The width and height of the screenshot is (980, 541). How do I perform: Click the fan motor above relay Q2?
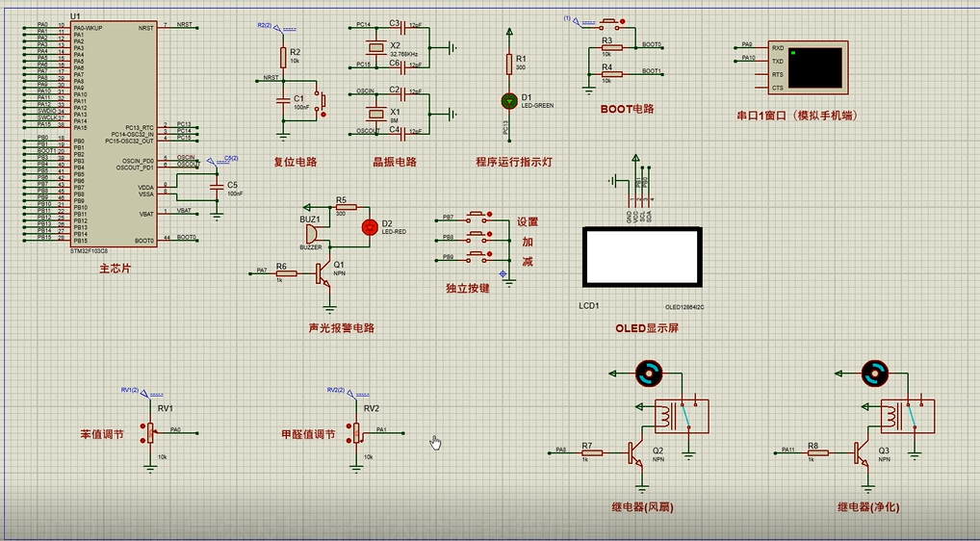[x=649, y=374]
